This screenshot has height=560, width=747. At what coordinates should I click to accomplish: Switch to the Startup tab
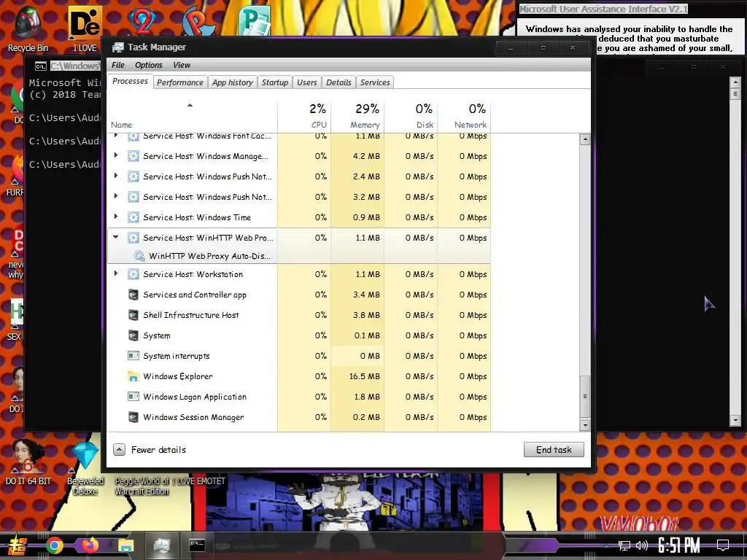(x=275, y=82)
